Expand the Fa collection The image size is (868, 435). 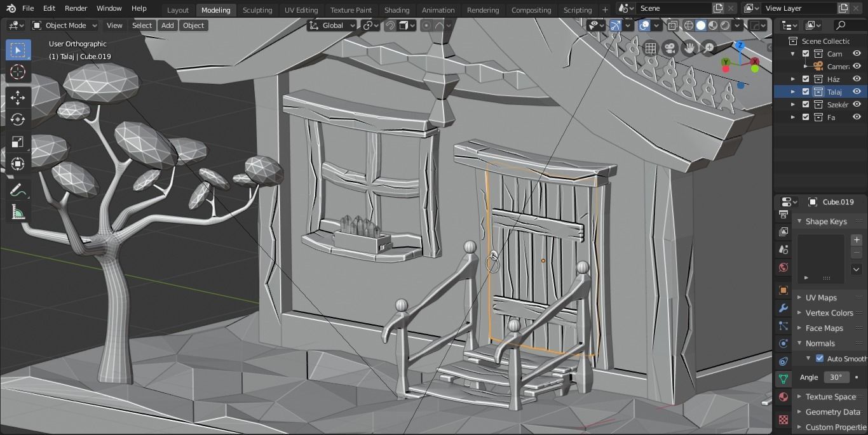[x=792, y=117]
